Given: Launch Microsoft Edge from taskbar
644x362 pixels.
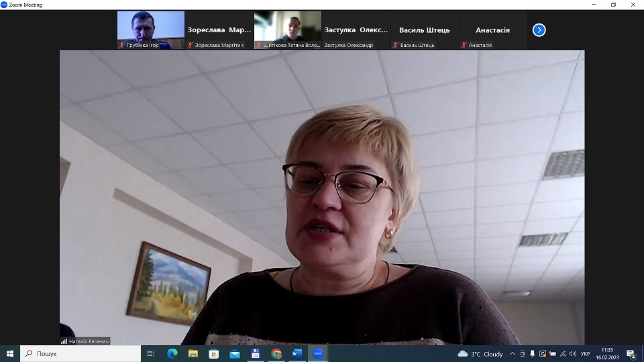Looking at the screenshot, I should coord(172,353).
